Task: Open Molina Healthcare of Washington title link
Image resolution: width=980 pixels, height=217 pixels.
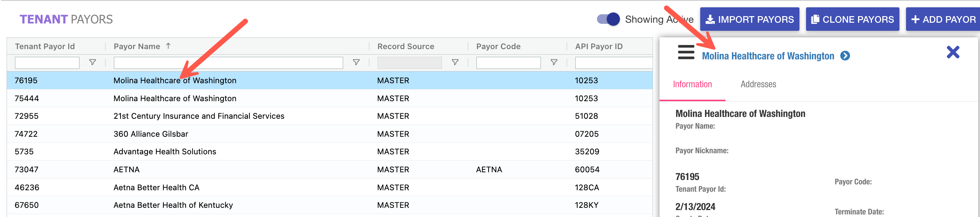Action: click(x=767, y=56)
